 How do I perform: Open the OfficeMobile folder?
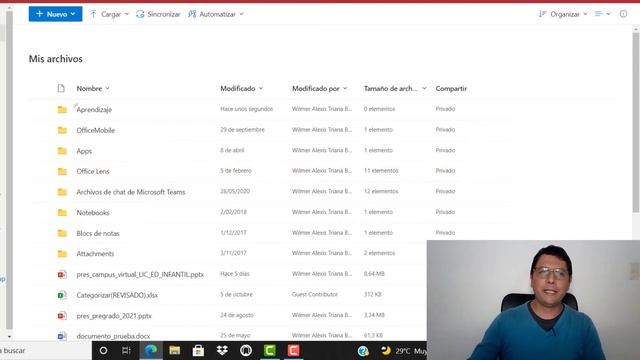pos(96,130)
